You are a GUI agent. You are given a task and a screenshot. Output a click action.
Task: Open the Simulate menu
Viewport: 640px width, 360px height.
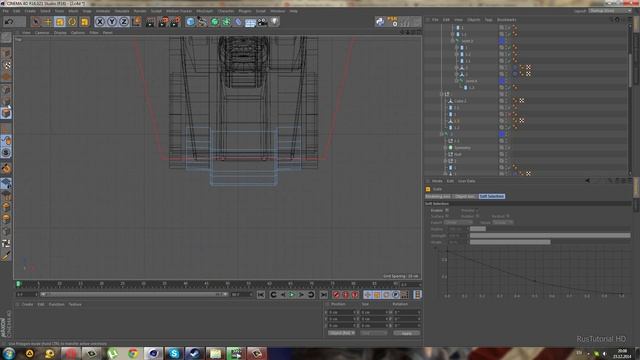pyautogui.click(x=122, y=11)
